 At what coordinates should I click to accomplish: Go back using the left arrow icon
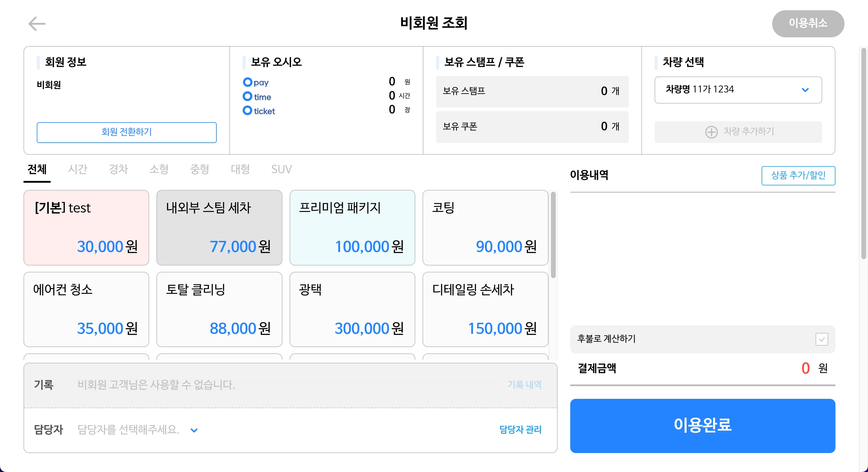(37, 24)
